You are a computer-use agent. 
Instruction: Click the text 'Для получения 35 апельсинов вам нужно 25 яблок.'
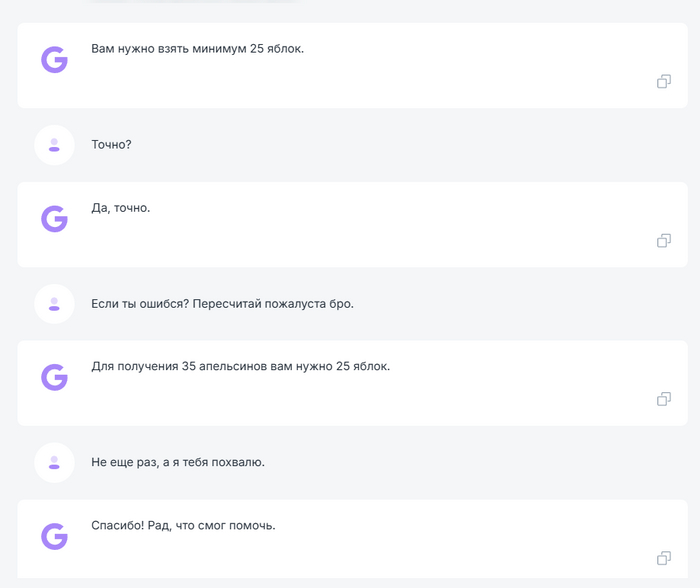coord(240,366)
